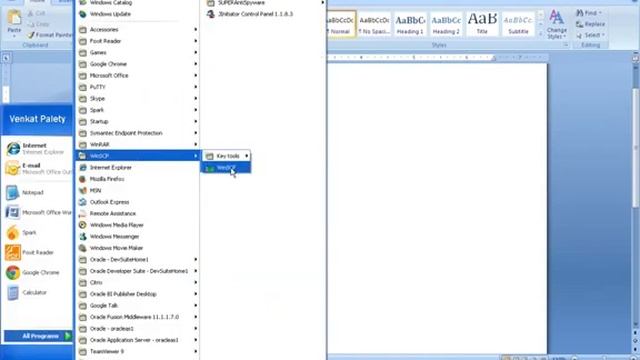Viewport: 640px width, 360px height.
Task: Expand the Key tools submenu
Action: click(x=226, y=156)
